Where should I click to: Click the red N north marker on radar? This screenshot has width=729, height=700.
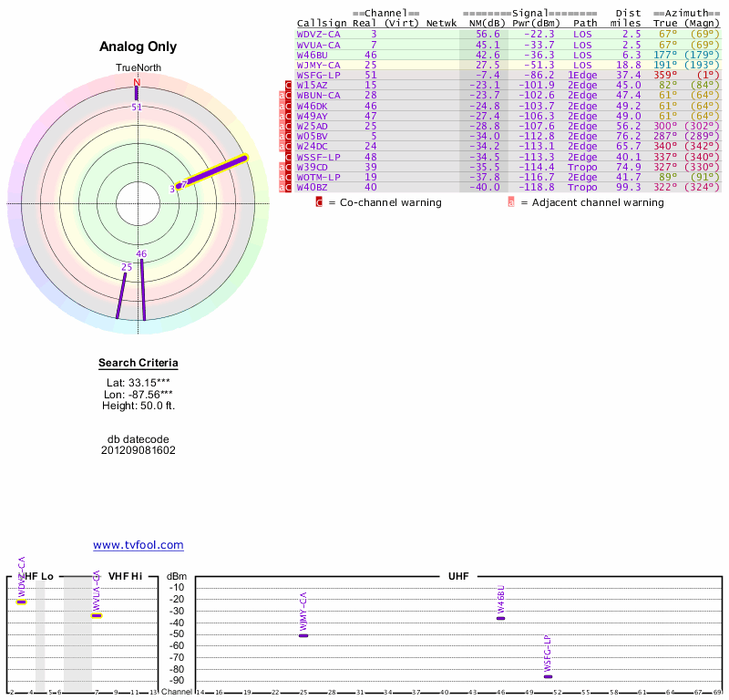point(137,83)
